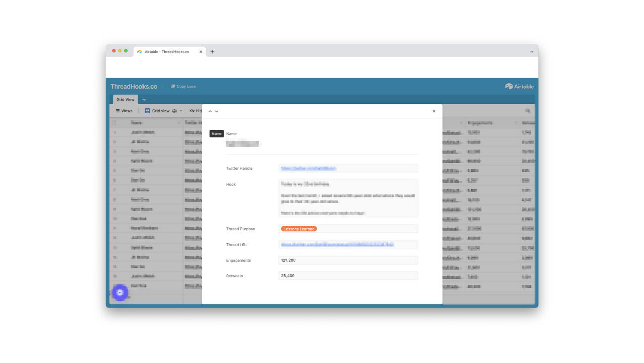Expand the browser tab list chevron

532,52
